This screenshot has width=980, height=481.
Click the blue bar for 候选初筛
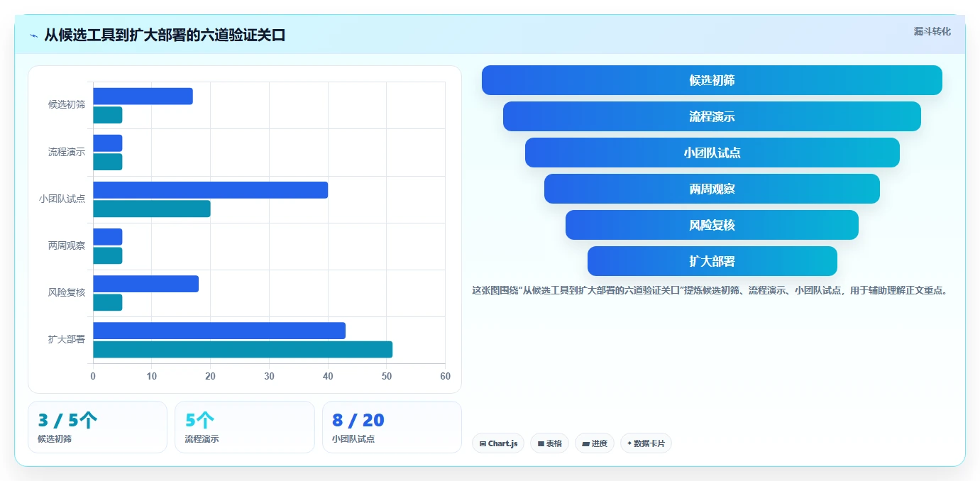143,96
